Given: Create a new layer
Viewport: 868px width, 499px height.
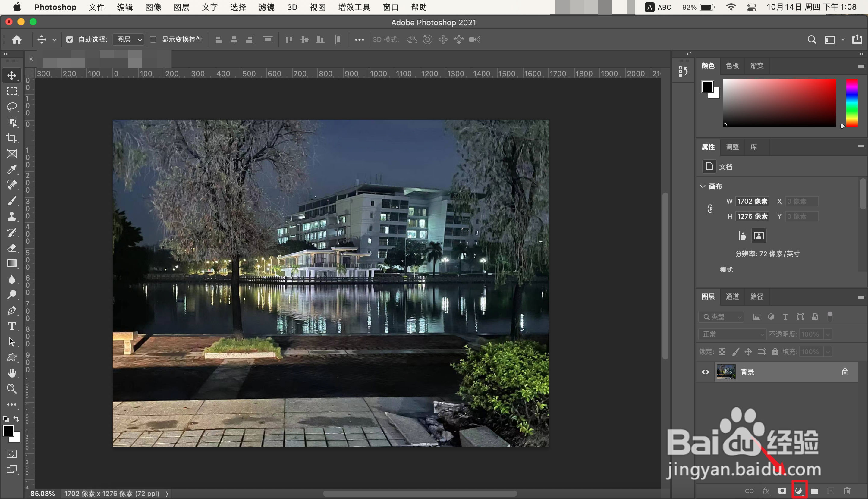Looking at the screenshot, I should tap(831, 491).
